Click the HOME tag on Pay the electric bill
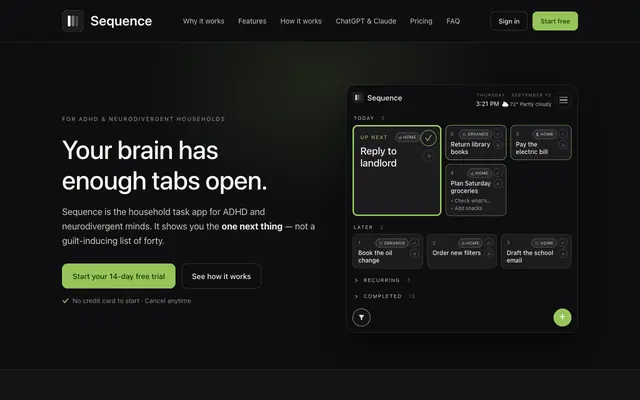This screenshot has height=400, width=640. point(544,134)
